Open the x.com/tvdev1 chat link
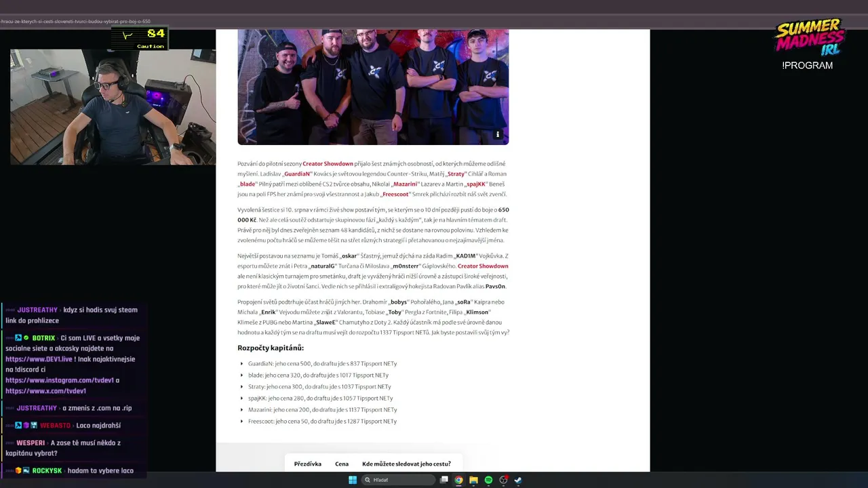 pyautogui.click(x=46, y=391)
